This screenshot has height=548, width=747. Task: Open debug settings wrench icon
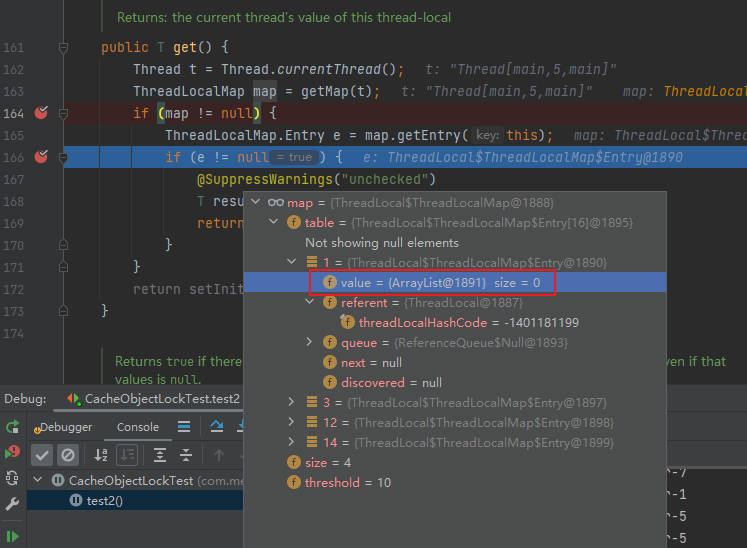(x=12, y=503)
